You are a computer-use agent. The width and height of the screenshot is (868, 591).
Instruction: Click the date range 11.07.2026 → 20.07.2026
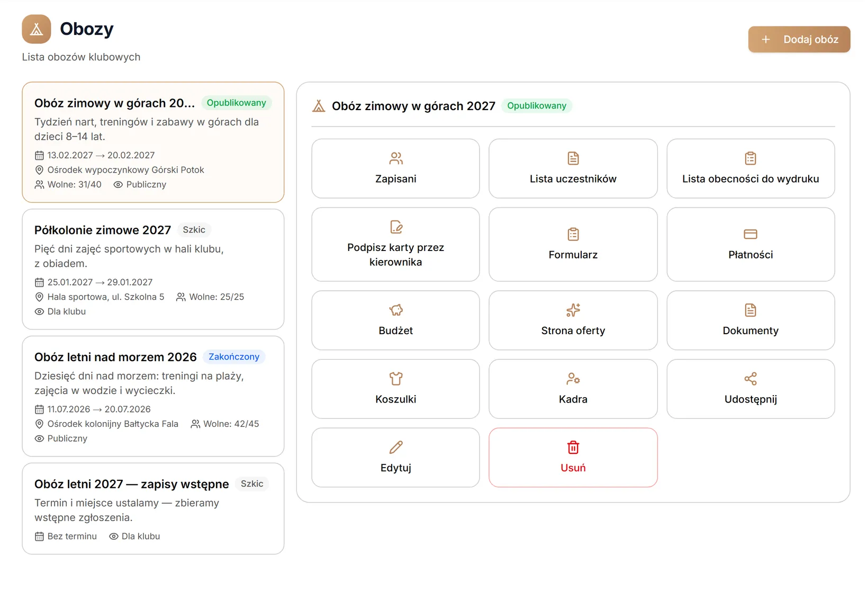99,409
